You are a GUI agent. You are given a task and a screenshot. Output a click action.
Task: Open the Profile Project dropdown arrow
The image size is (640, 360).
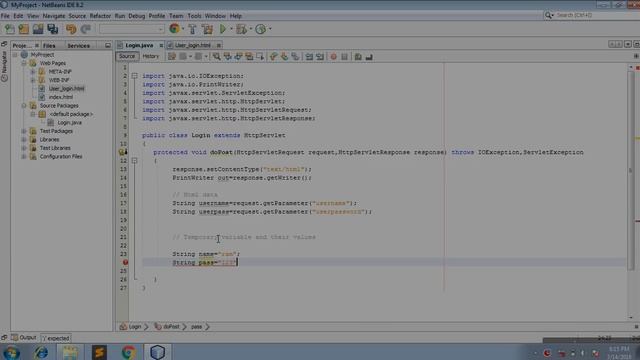[270, 29]
